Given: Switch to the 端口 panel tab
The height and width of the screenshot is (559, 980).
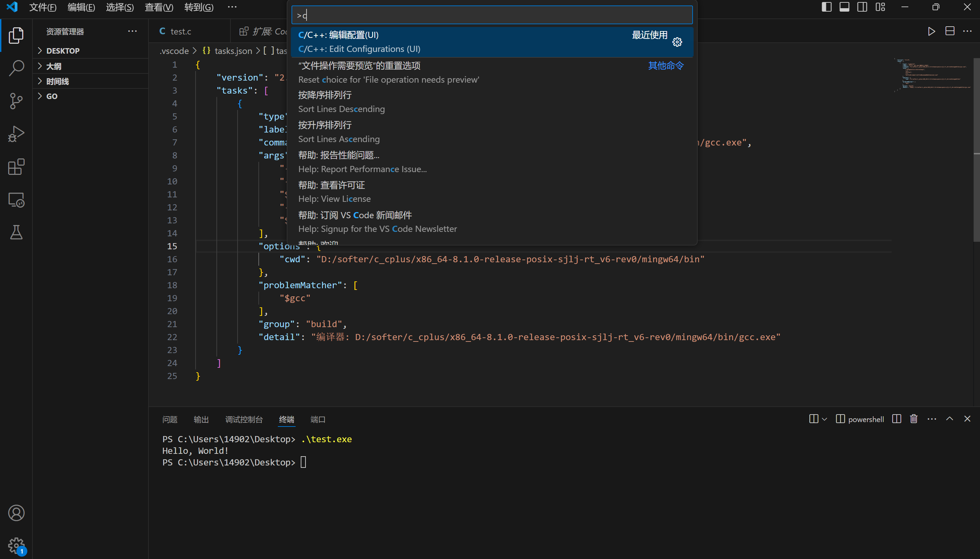Looking at the screenshot, I should coord(318,419).
